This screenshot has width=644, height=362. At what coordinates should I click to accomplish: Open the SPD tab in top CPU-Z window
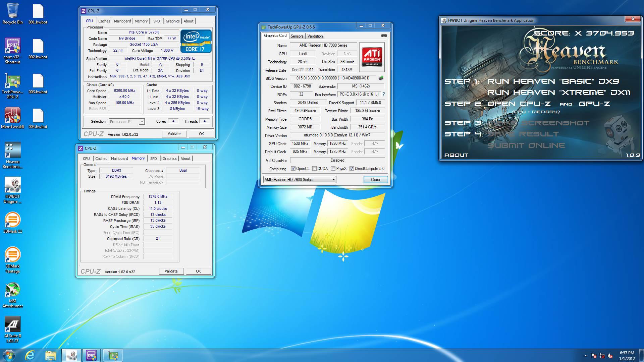coord(157,21)
